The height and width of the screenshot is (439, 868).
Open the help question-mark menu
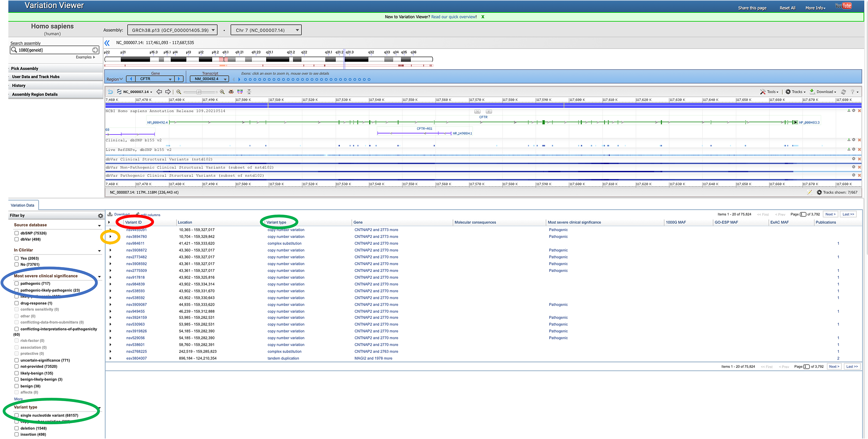(x=854, y=92)
